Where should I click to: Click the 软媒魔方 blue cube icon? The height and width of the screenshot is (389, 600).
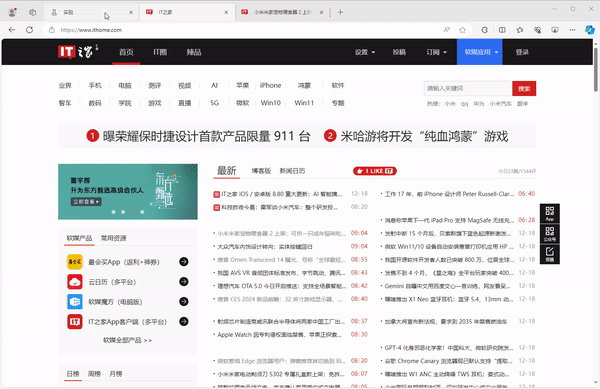(x=75, y=301)
